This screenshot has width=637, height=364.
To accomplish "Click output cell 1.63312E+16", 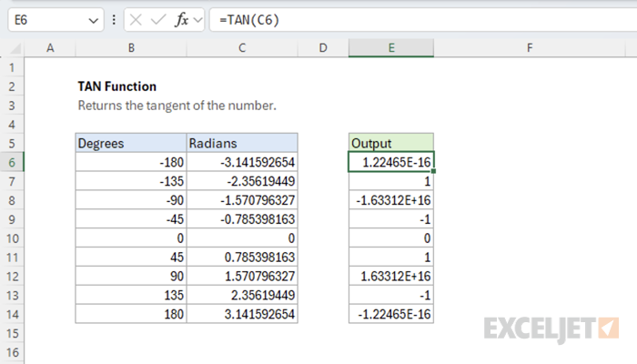I will coord(390,277).
